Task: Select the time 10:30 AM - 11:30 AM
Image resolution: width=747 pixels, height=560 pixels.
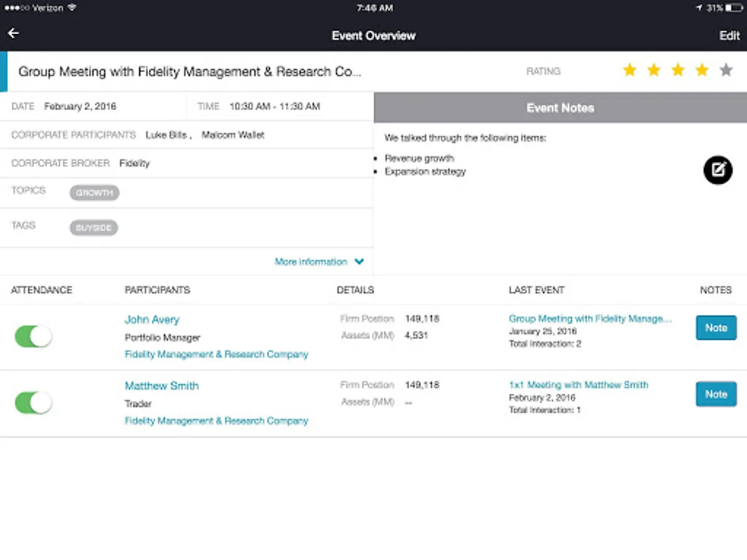Action: [275, 106]
